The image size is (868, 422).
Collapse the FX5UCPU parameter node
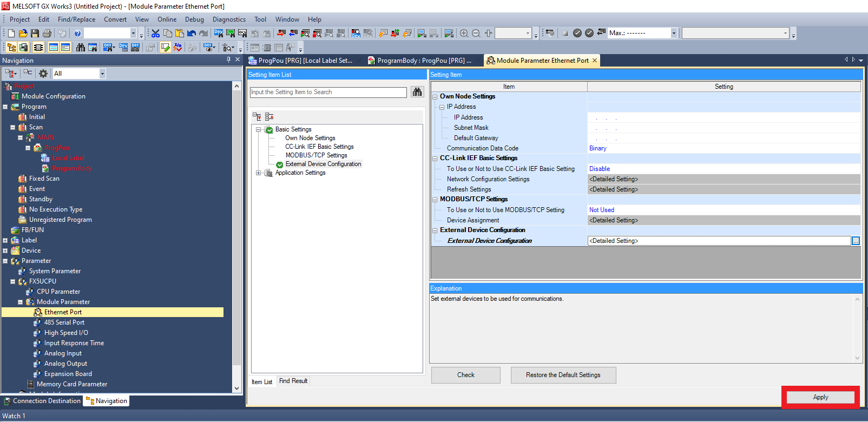point(13,281)
